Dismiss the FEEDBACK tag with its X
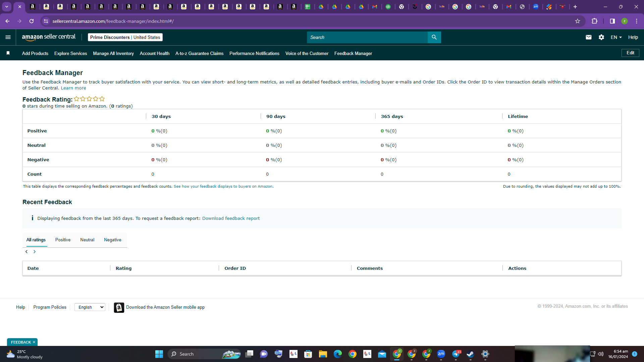 [x=34, y=342]
